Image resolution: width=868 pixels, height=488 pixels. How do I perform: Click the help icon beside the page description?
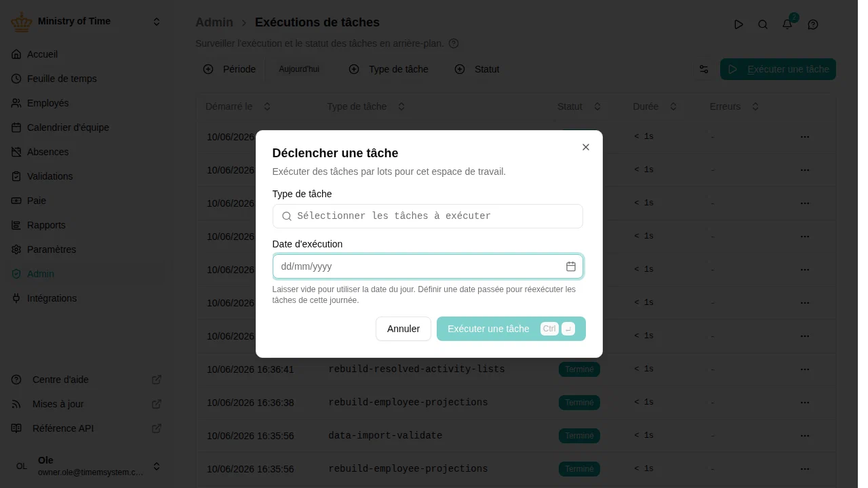454,43
